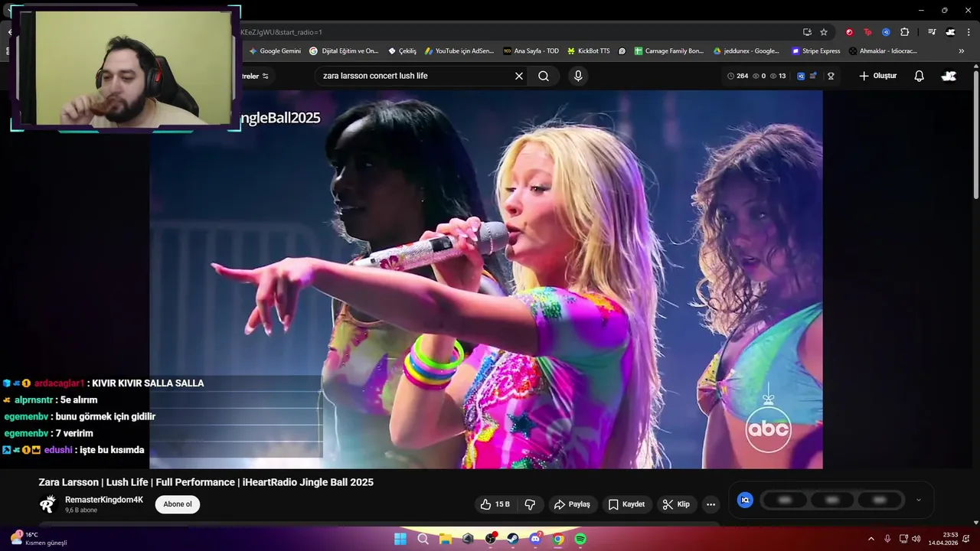
Task: Click the Paylaş share button
Action: tap(572, 504)
